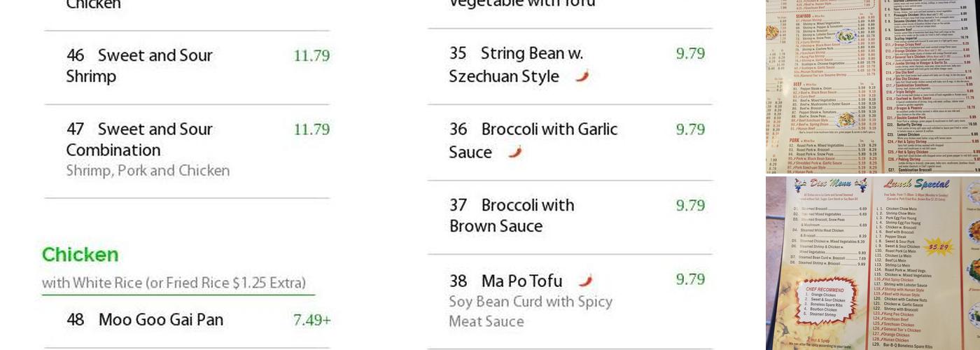Click the chili pepper icon beside Szechuan Style

[582, 76]
